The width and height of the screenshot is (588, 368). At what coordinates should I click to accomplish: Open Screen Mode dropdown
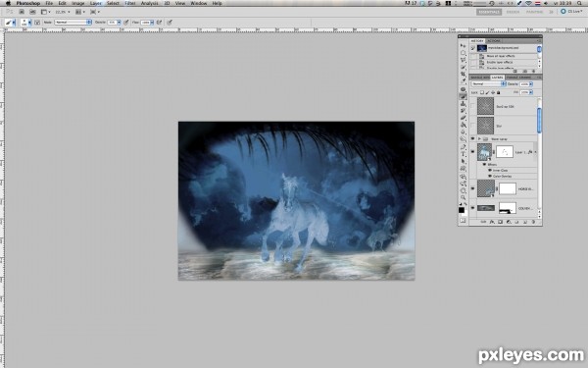tap(95, 12)
